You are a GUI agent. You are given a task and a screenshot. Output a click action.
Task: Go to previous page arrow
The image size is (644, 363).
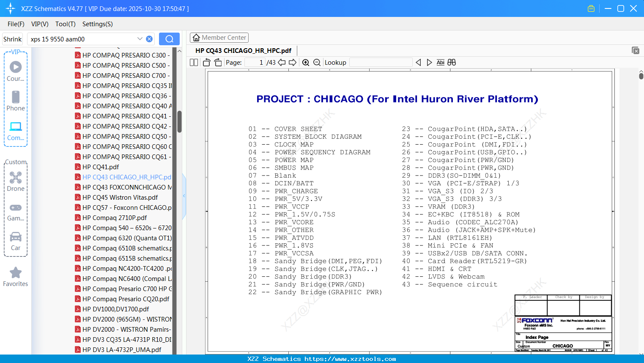click(282, 62)
